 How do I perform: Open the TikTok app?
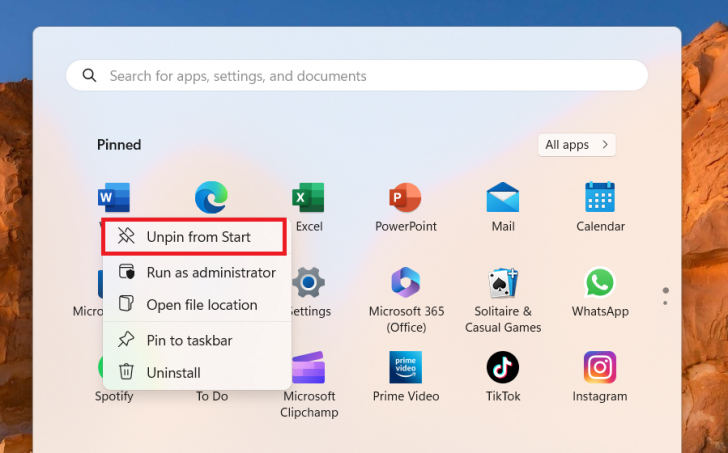point(503,367)
